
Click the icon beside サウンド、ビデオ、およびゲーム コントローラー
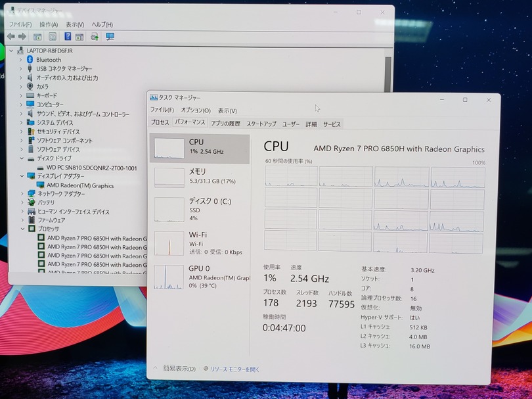pyautogui.click(x=30, y=114)
